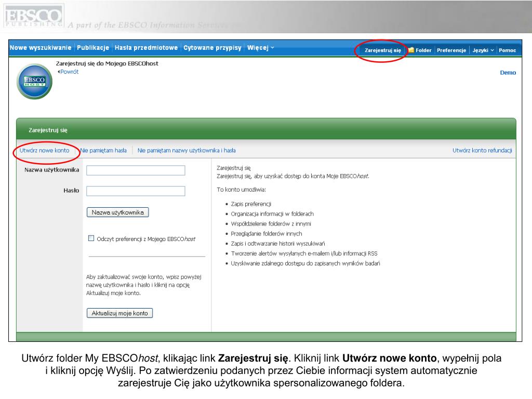
Task: Toggle Odczyt preferencji z Mojego EBSCOhost checkbox
Action: tap(91, 238)
